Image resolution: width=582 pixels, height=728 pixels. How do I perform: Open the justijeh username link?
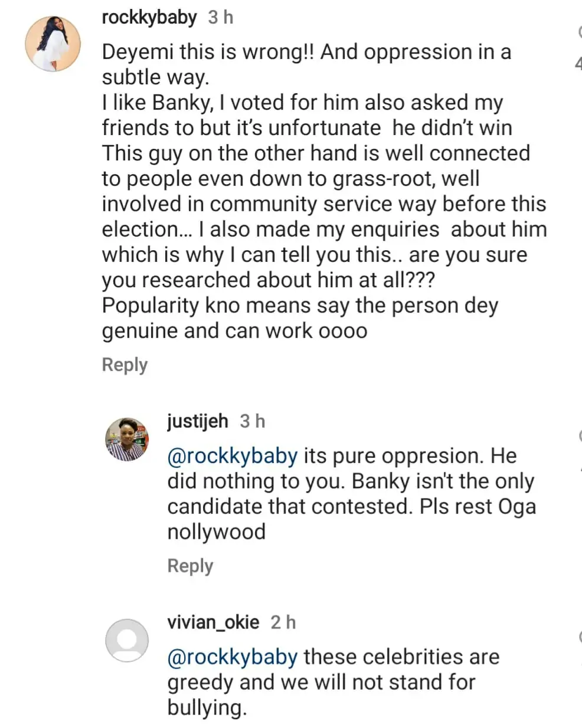click(x=197, y=421)
